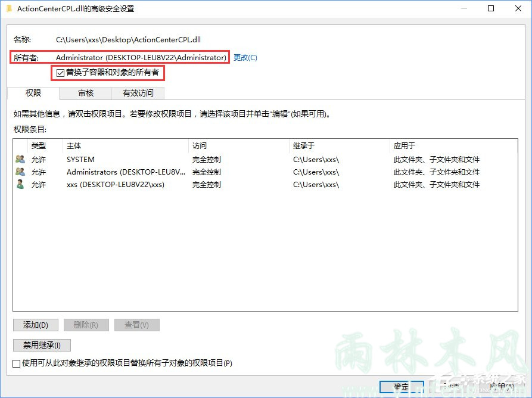The image size is (532, 398).
Task: Select the Administrators (DESKTOP-LEU8V... entry
Action: click(126, 172)
